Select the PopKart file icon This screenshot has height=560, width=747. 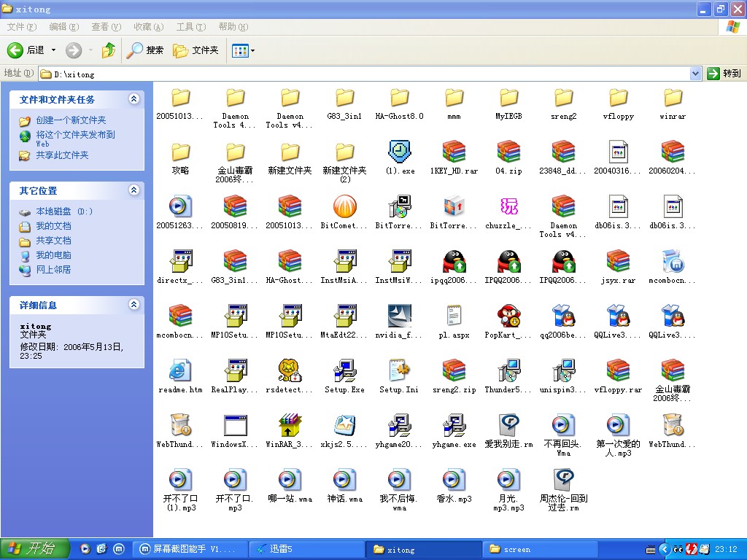[x=508, y=316]
